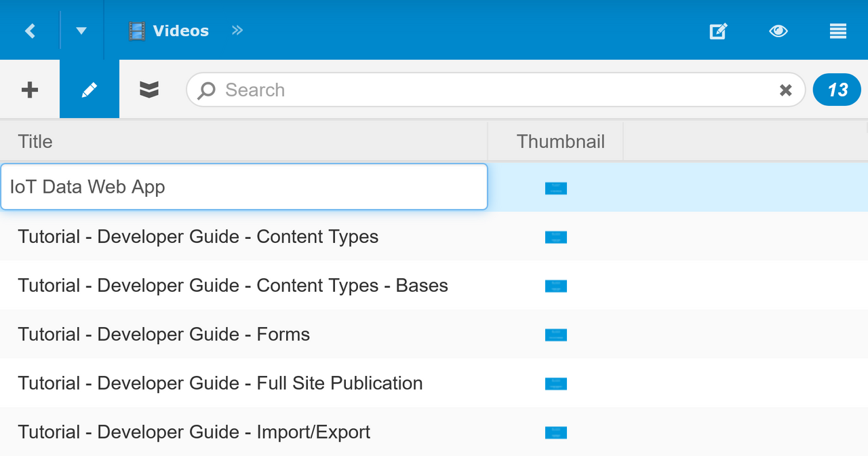This screenshot has width=868, height=456.
Task: Open the hamburger menu icon
Action: [x=837, y=31]
